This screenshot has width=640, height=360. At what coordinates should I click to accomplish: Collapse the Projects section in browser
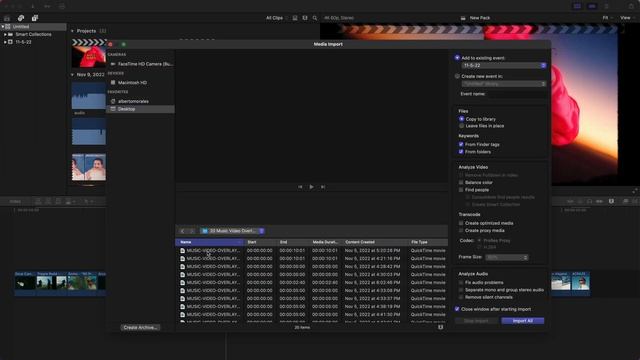click(72, 31)
